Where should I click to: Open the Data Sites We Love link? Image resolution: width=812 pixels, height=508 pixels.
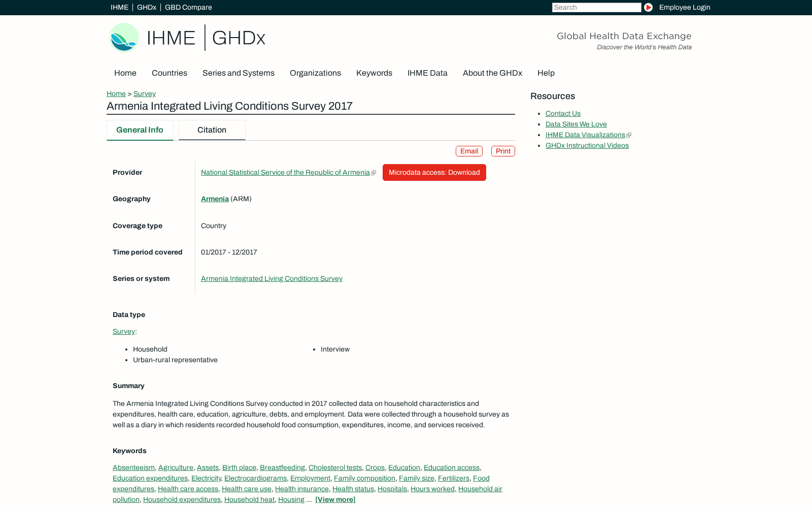576,124
